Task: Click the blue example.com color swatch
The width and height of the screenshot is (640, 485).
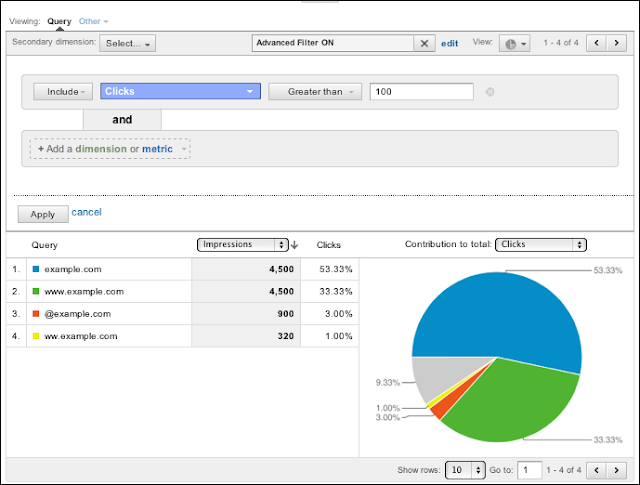Action: point(35,270)
